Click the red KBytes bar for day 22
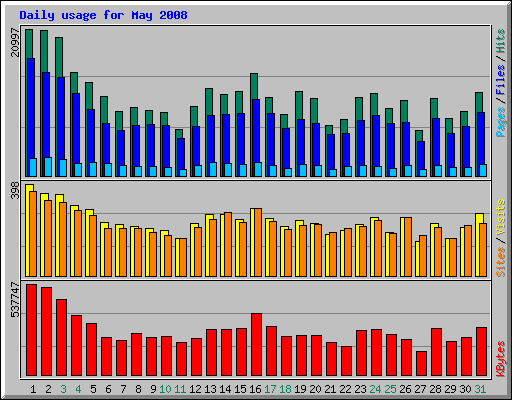This screenshot has width=512, height=400. pos(346,361)
